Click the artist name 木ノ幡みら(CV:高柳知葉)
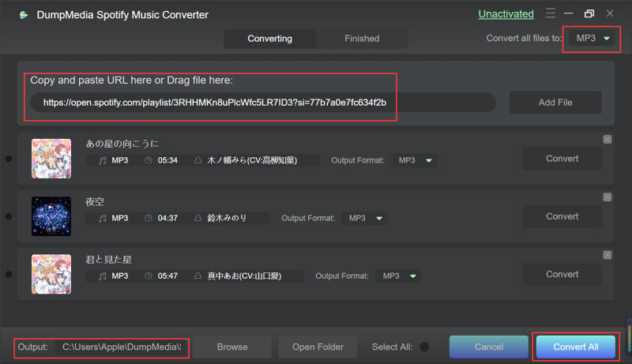The image size is (632, 364). [x=252, y=160]
